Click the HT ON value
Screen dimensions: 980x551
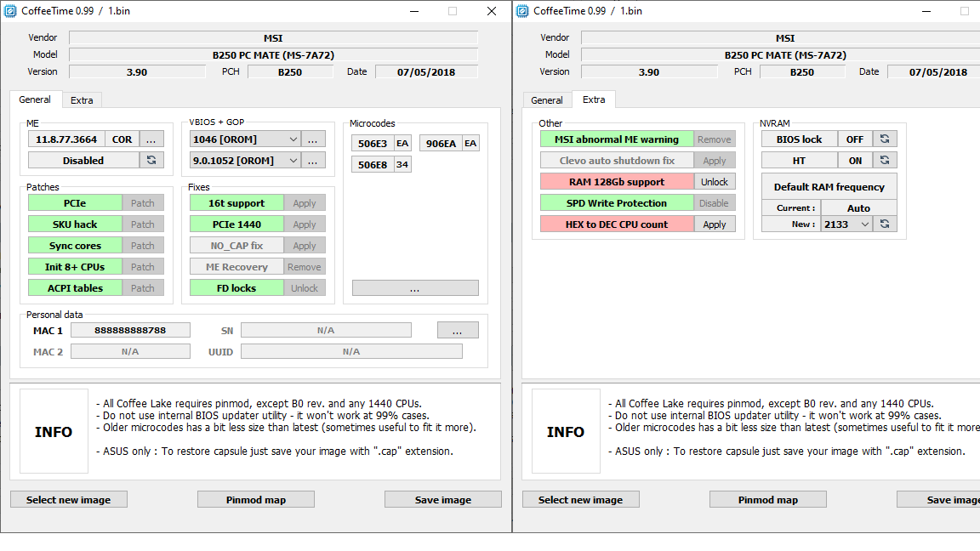(854, 161)
